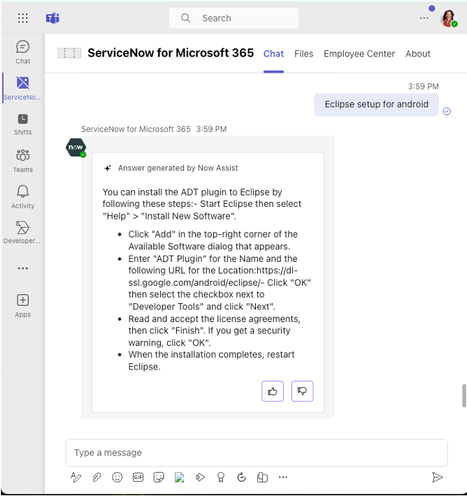
Task: Click the Viva Learning icon in compose toolbar
Action: coord(262,477)
